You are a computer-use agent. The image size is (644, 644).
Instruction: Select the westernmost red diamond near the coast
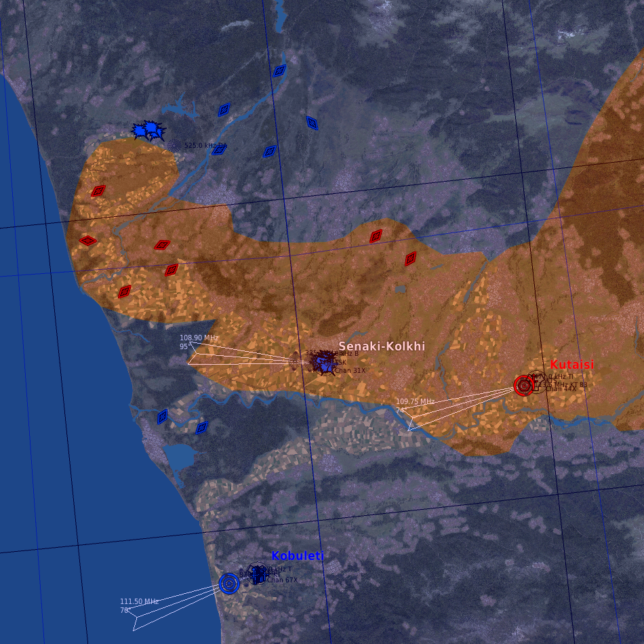click(88, 241)
